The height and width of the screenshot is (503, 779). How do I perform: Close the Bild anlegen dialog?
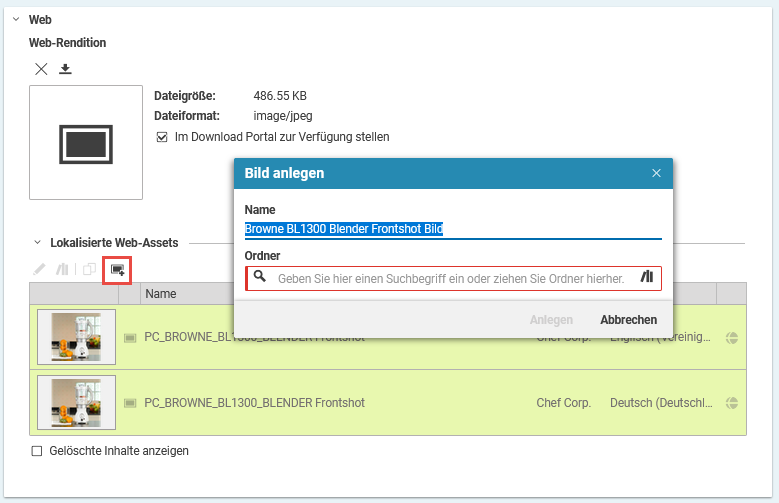[656, 173]
